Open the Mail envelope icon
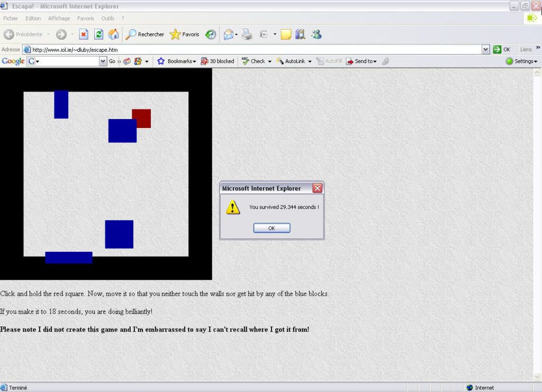542x392 pixels. tap(228, 34)
